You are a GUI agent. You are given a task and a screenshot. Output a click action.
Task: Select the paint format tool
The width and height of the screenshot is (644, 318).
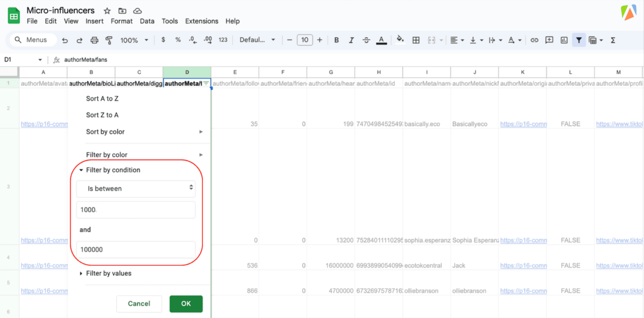109,40
